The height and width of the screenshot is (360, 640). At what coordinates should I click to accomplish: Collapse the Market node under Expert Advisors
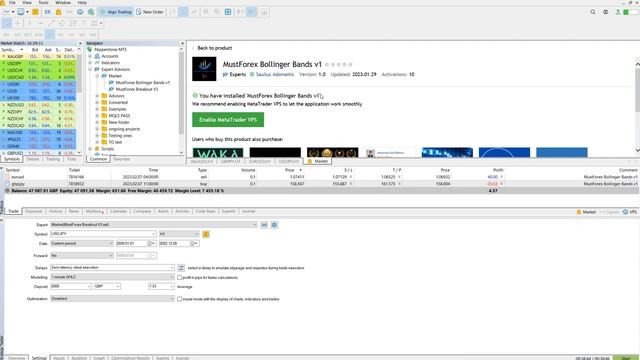pos(97,76)
